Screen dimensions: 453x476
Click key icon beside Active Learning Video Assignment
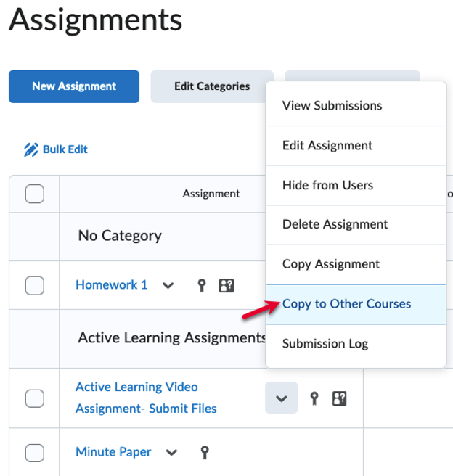[314, 398]
